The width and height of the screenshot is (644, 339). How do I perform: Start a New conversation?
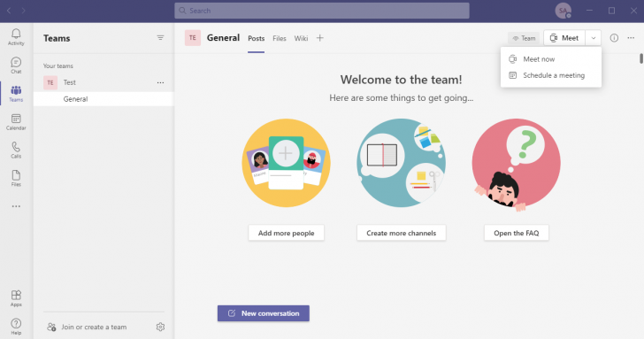point(264,313)
